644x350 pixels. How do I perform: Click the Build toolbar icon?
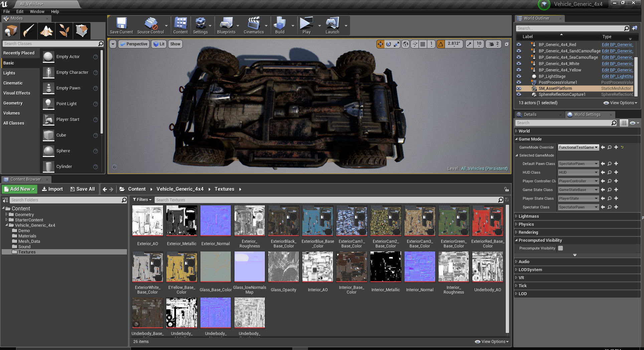(280, 26)
